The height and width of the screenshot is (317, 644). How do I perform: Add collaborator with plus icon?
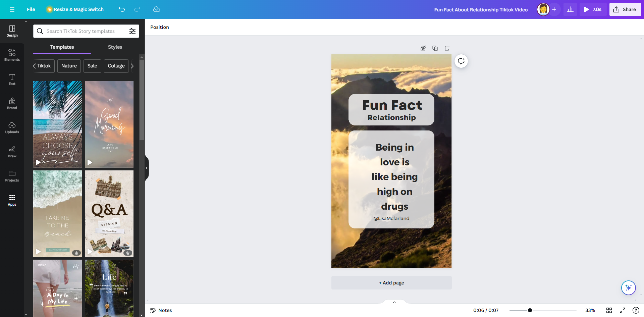coord(554,9)
